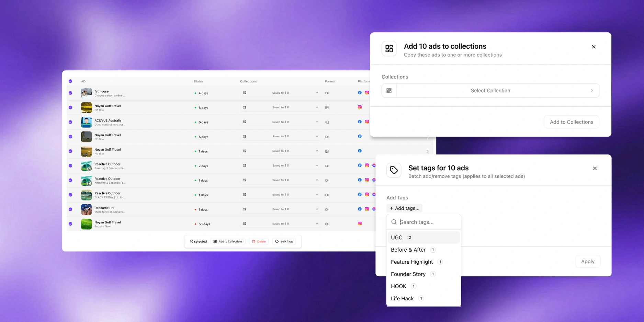Click the carousel format icon on ACUVUE Australia row
The image size is (644, 322).
(x=327, y=122)
